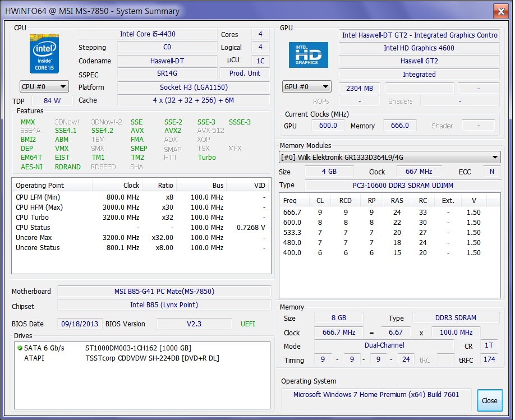Select the CPU Turbo row
Viewport: 515px width, 420px height.
(x=141, y=218)
